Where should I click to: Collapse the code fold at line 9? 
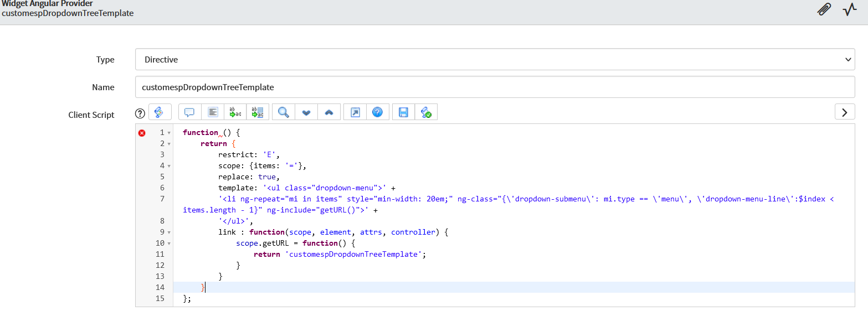[x=169, y=232]
